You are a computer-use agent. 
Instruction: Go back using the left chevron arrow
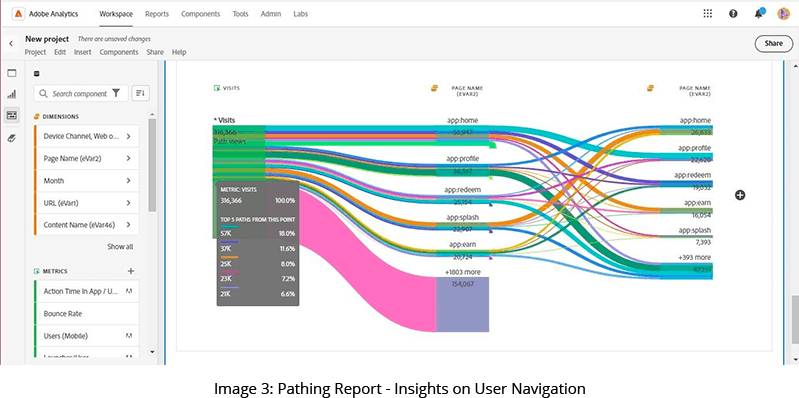[x=11, y=44]
